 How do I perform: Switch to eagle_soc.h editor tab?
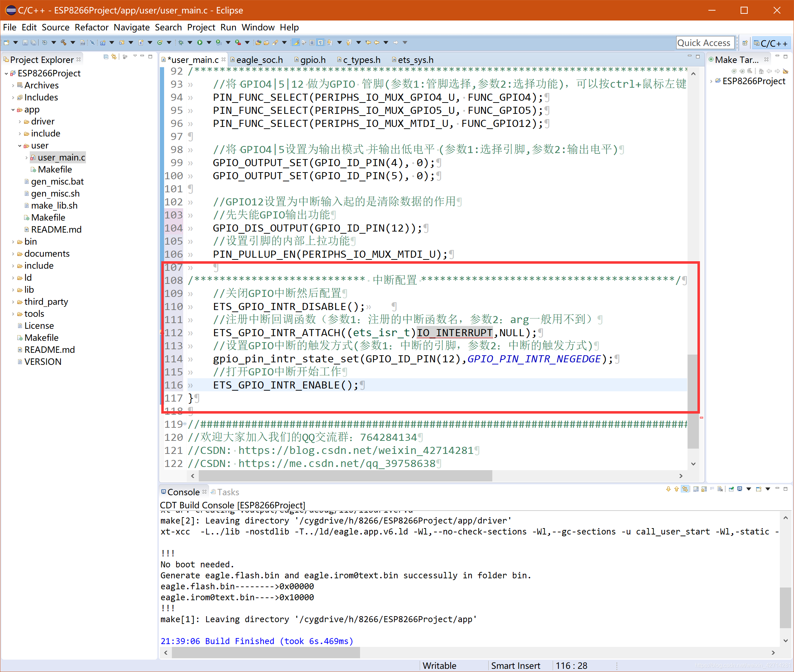[x=259, y=60]
